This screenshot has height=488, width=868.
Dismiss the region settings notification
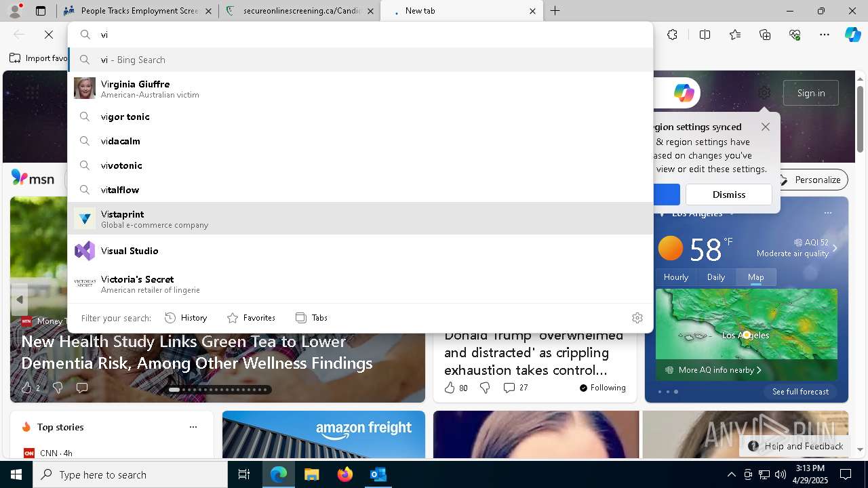tap(729, 195)
